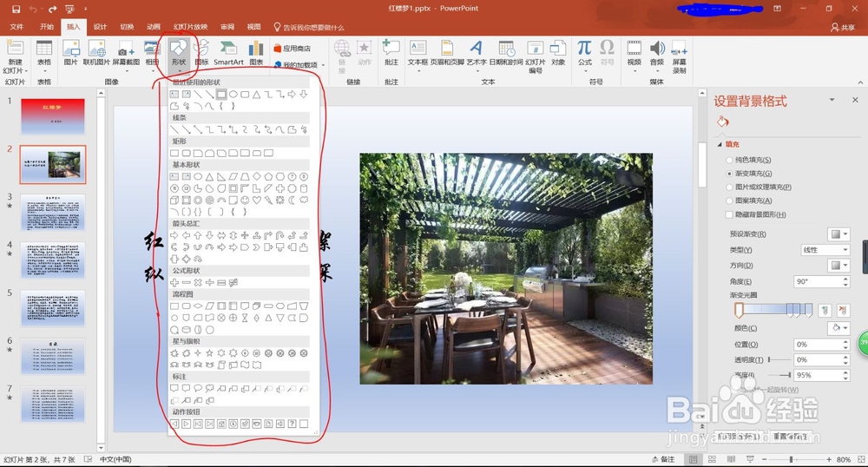The height and width of the screenshot is (467, 868).
Task: Open 预设渐变 preset gradient dropdown
Action: [838, 234]
